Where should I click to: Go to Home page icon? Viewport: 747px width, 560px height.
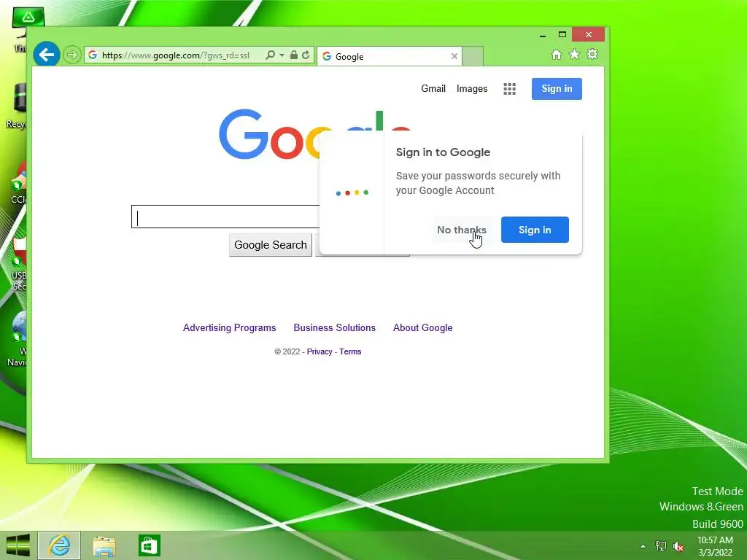tap(556, 54)
